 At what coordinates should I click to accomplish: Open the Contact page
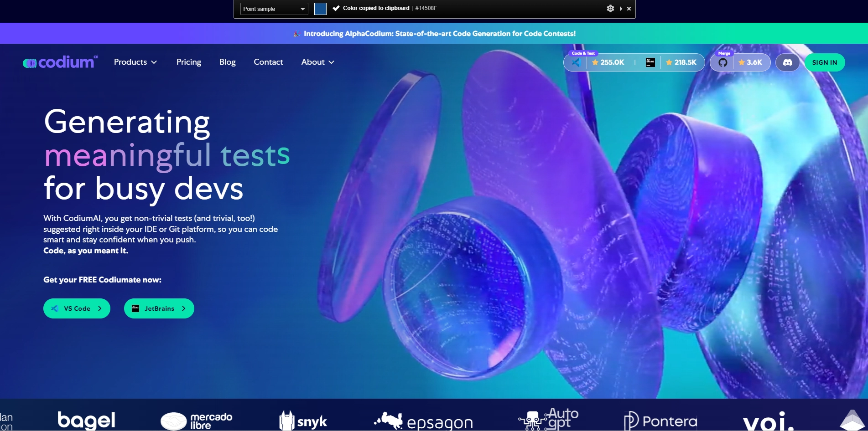(268, 62)
